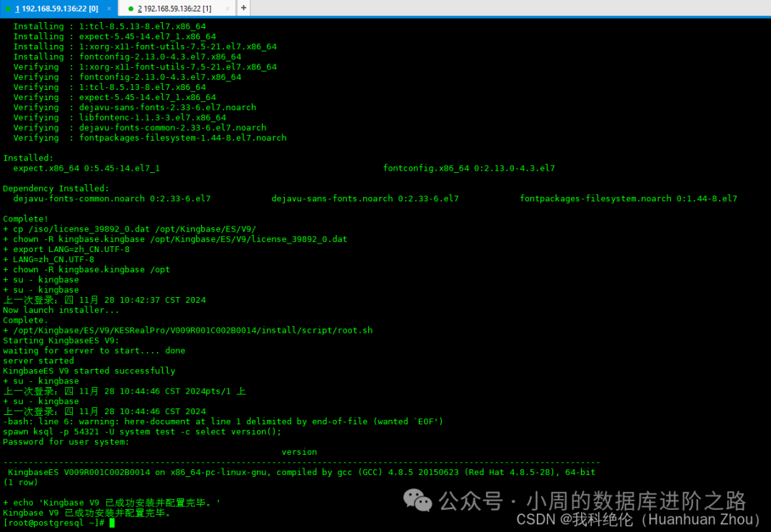Click 'expect.x86_64 0:5.45-14.el7_1' entry
Image resolution: width=771 pixels, height=532 pixels.
[x=86, y=168]
